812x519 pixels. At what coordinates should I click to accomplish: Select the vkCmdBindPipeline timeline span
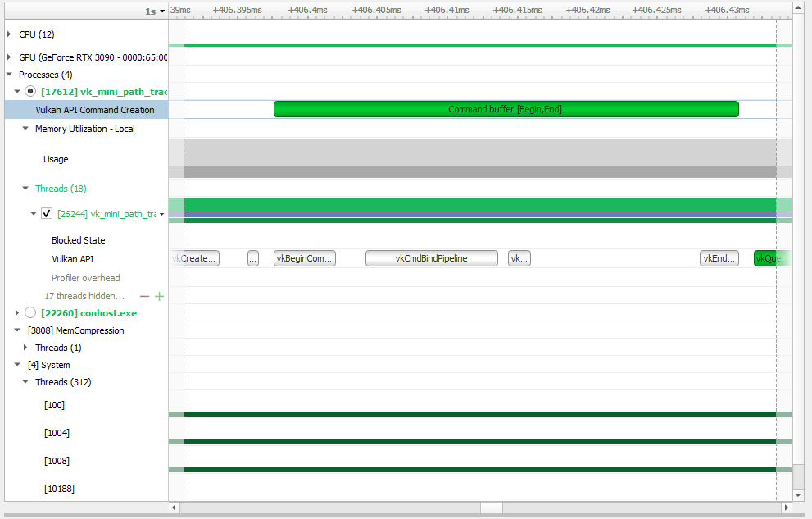(x=431, y=257)
